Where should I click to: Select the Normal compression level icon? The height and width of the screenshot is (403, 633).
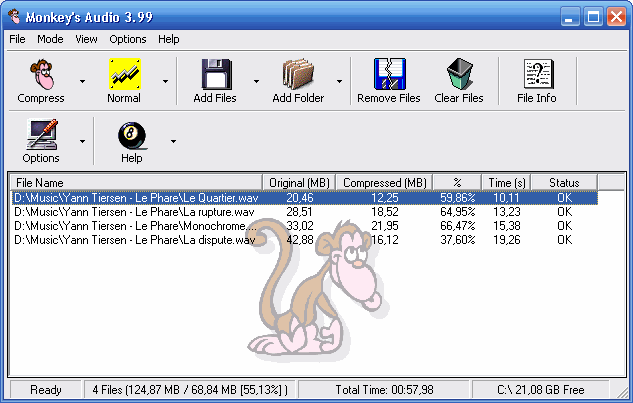[x=125, y=74]
